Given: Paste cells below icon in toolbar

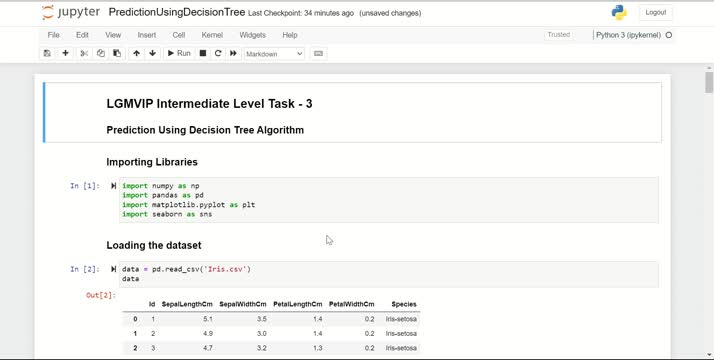Looking at the screenshot, I should point(117,53).
